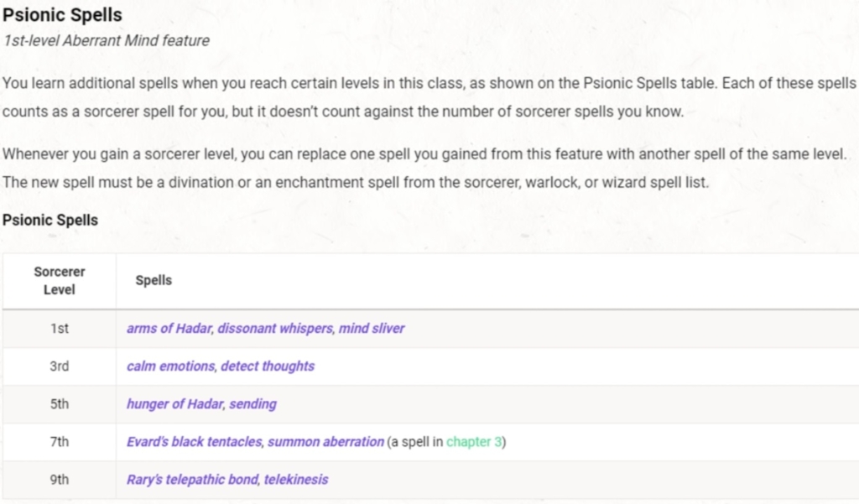This screenshot has width=859, height=504.
Task: Open the dissonant whispers spell link
Action: click(x=275, y=328)
